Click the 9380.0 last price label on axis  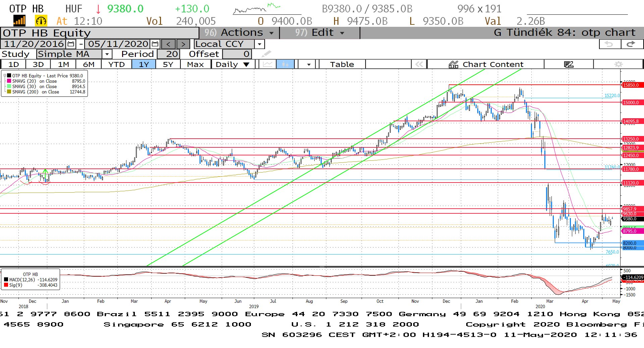pos(632,219)
